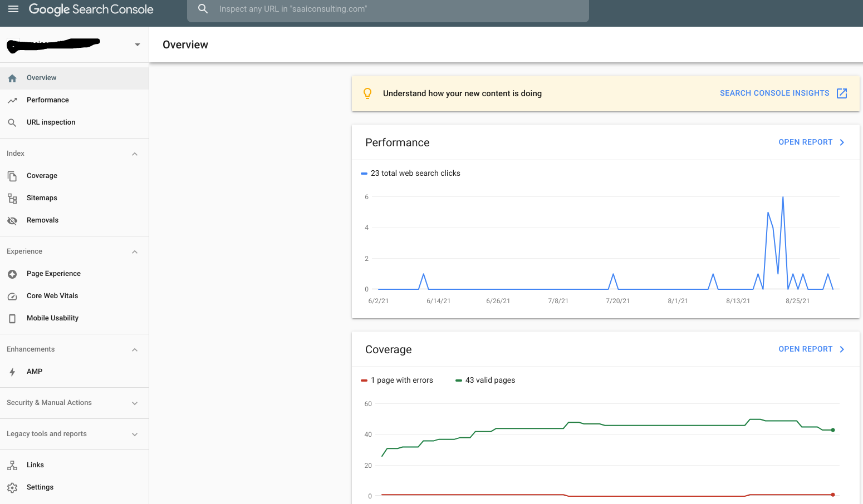The image size is (863, 504).
Task: Open the Coverage report
Action: (x=811, y=349)
